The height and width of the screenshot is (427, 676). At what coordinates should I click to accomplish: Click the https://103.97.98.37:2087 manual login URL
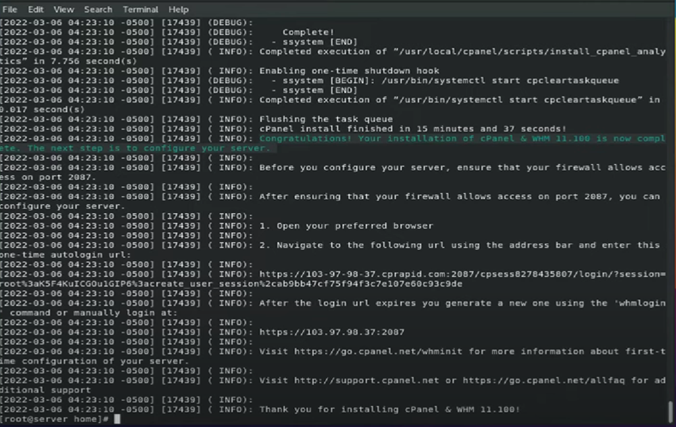[332, 330]
